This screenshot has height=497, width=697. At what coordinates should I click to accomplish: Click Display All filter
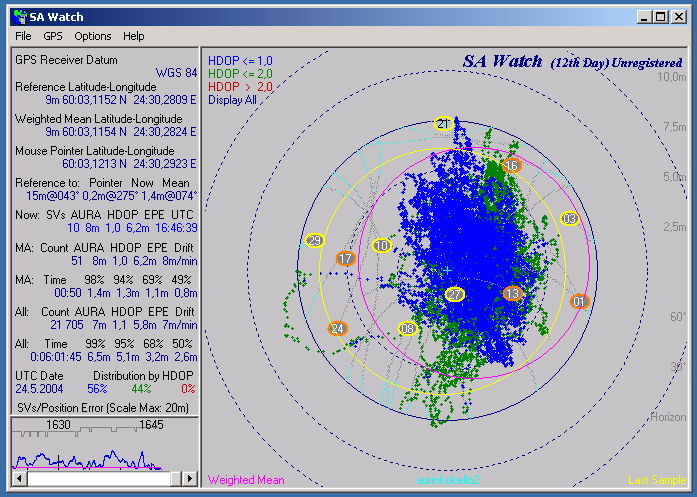[x=232, y=100]
